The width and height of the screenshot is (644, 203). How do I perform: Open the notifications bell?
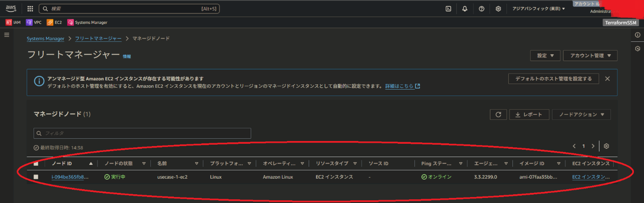coord(465,9)
